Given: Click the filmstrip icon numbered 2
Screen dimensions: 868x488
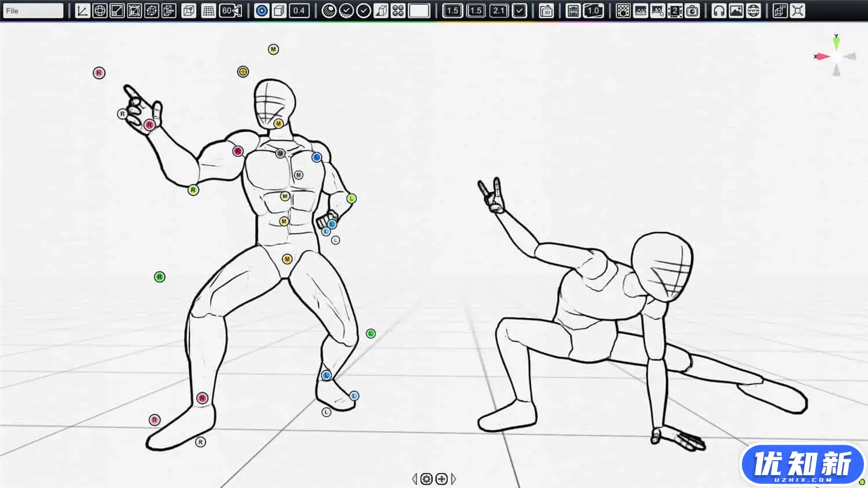Looking at the screenshot, I should pos(675,10).
